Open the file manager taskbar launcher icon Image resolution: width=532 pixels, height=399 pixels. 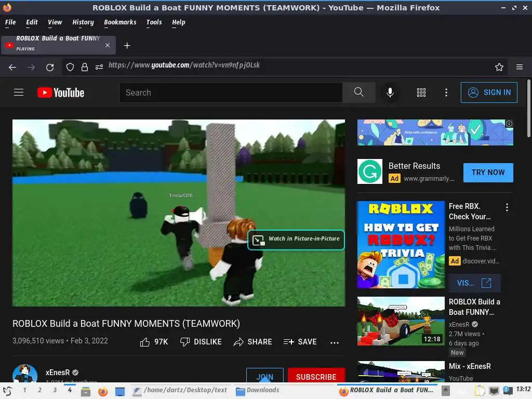86,392
